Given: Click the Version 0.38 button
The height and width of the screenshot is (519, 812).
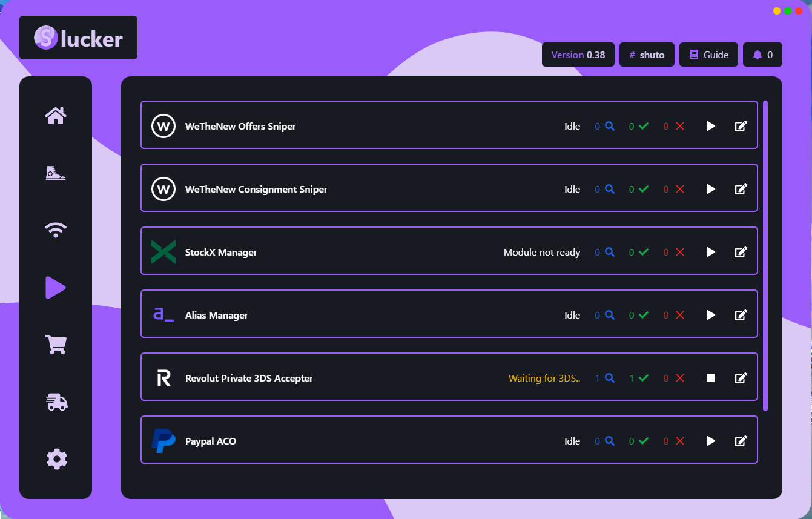Looking at the screenshot, I should (578, 55).
